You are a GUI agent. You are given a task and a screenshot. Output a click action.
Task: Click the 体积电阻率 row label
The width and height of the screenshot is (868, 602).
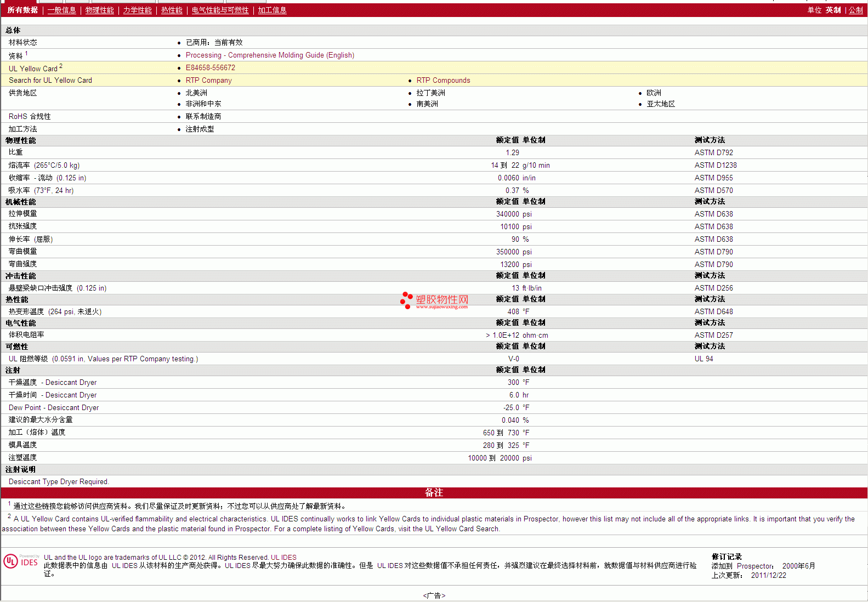[26, 334]
